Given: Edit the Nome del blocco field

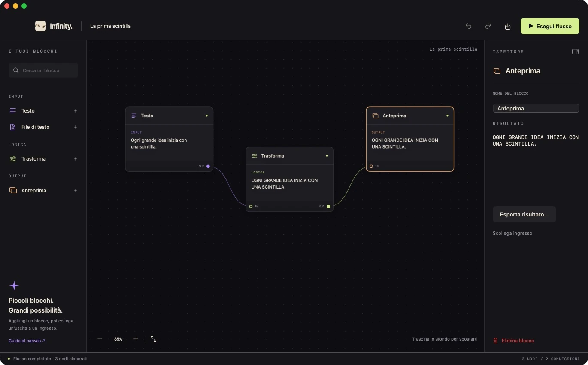Looking at the screenshot, I should pos(536,109).
